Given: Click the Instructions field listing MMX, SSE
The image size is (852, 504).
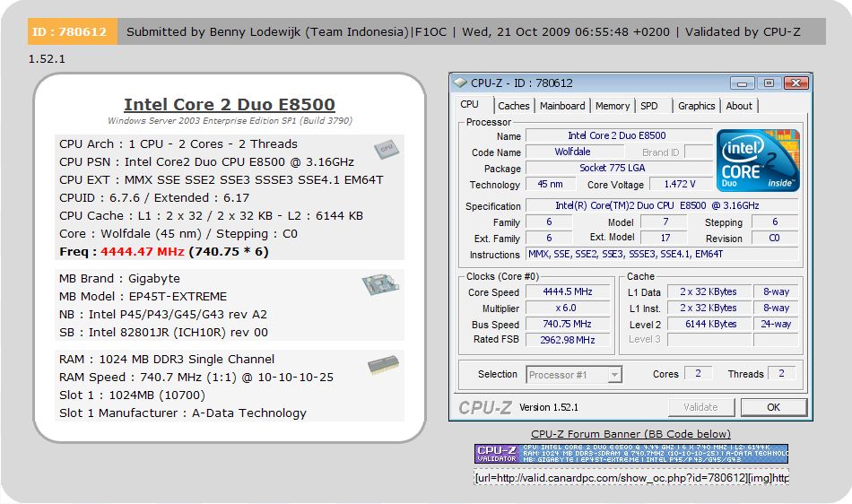Looking at the screenshot, I should point(662,254).
